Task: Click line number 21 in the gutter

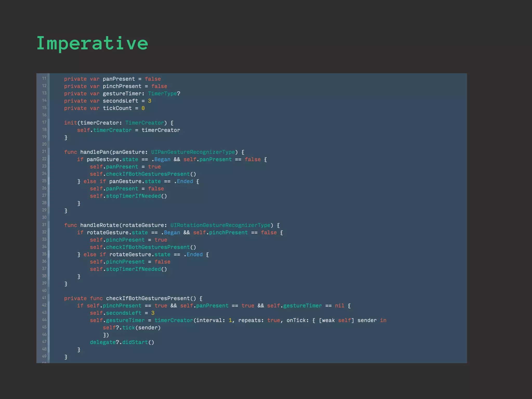Action: tap(44, 151)
